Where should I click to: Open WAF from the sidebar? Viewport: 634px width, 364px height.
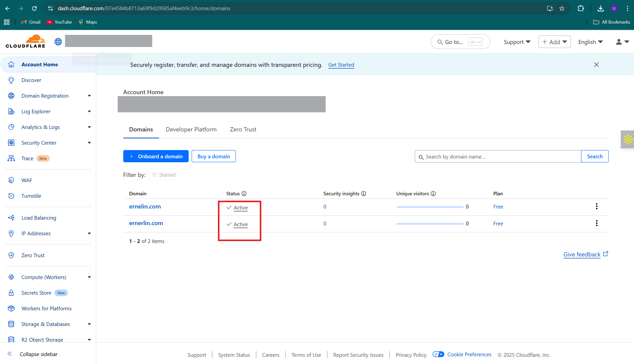[x=27, y=180]
